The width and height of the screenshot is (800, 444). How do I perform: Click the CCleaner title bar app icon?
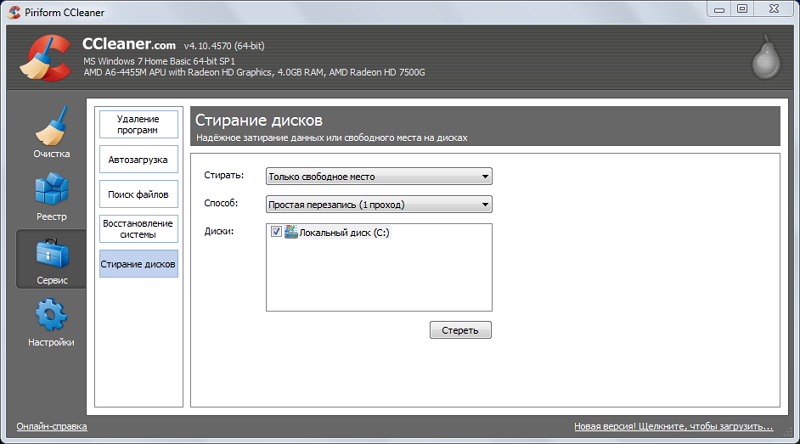pyautogui.click(x=13, y=10)
